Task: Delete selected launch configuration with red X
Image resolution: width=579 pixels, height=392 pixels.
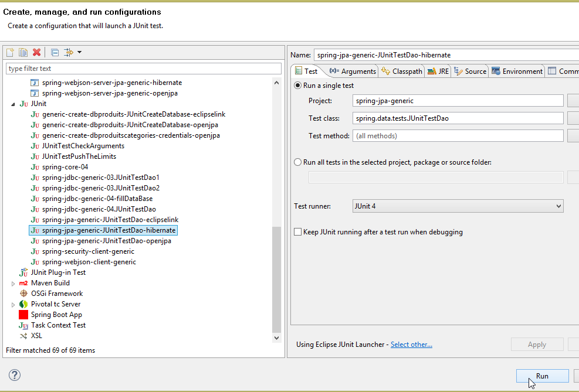Action: pos(36,53)
